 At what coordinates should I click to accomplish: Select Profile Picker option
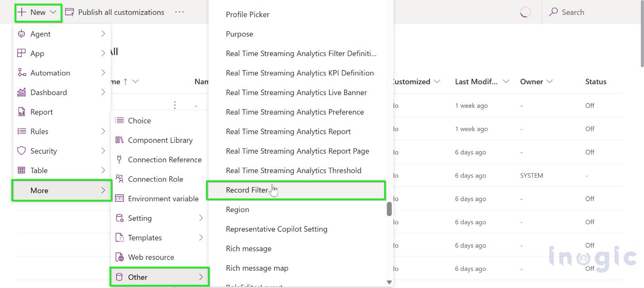click(x=247, y=14)
